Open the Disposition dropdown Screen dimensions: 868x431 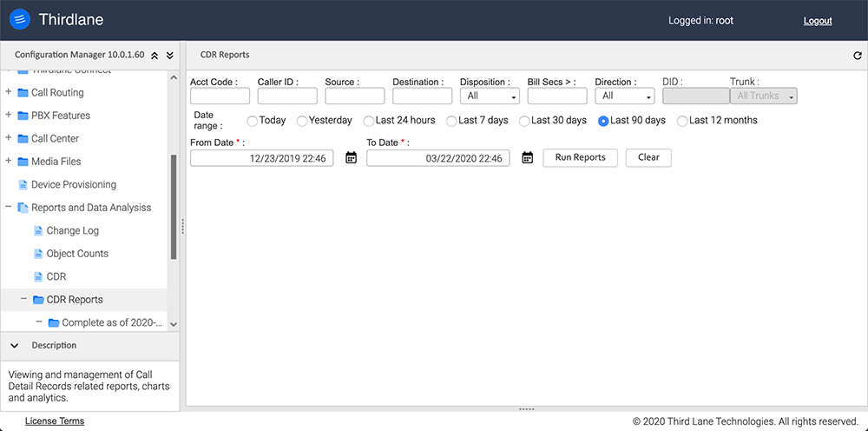pos(490,96)
